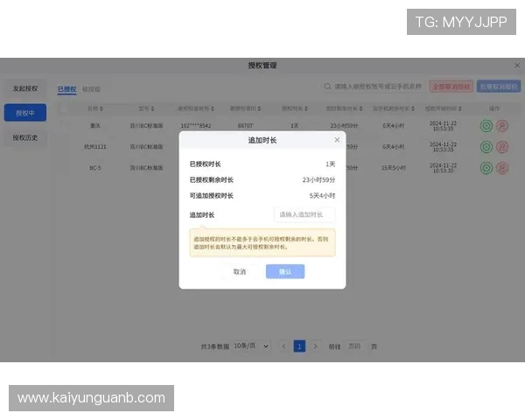525x420 pixels.
Task: Close the 授权管理 window
Action: (517, 66)
